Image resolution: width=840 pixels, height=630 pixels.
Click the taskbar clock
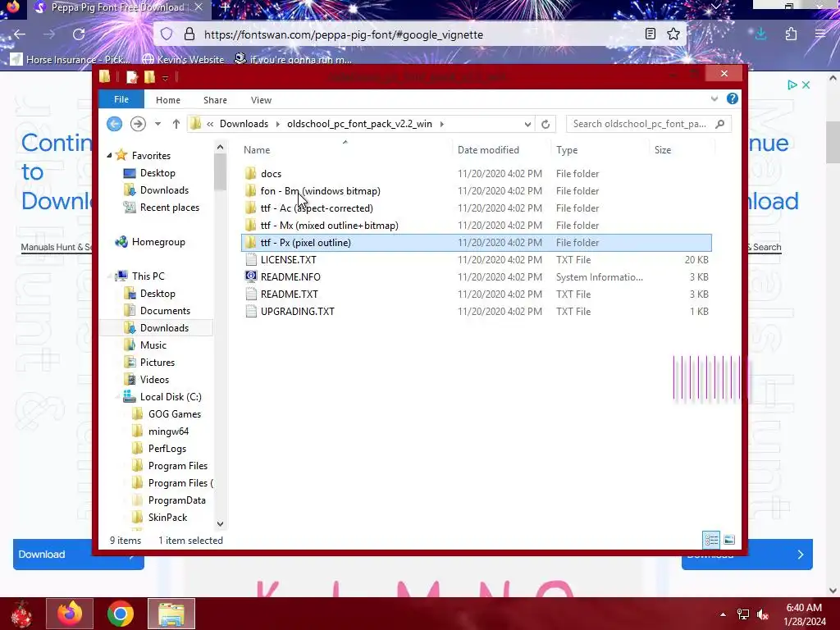click(804, 614)
